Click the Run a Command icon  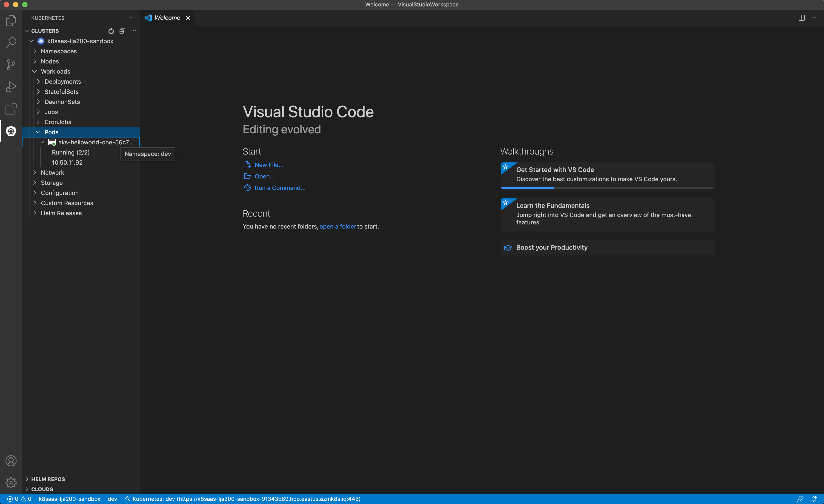(x=247, y=188)
